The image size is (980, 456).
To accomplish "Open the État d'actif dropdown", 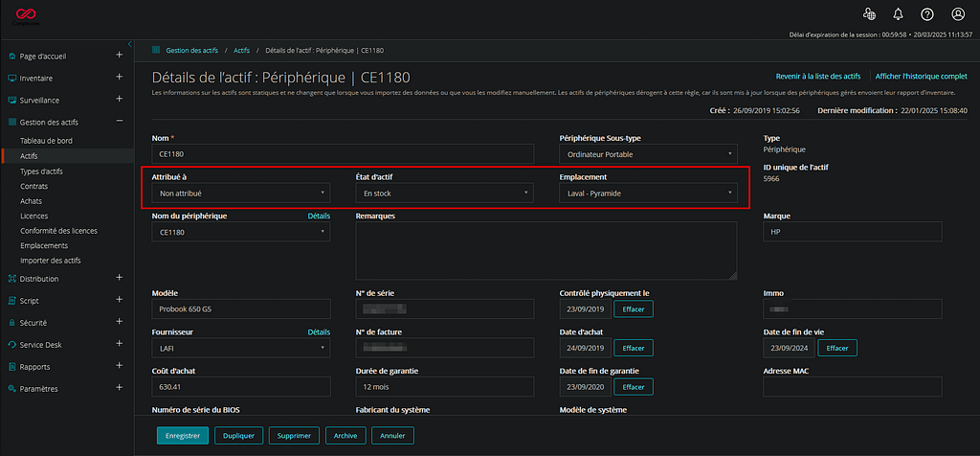I will pyautogui.click(x=444, y=194).
